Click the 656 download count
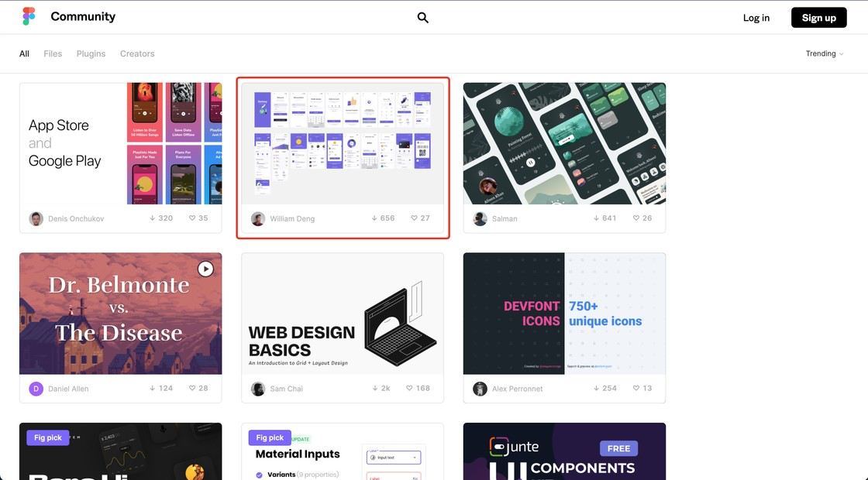Image resolution: width=868 pixels, height=480 pixels. (x=387, y=218)
